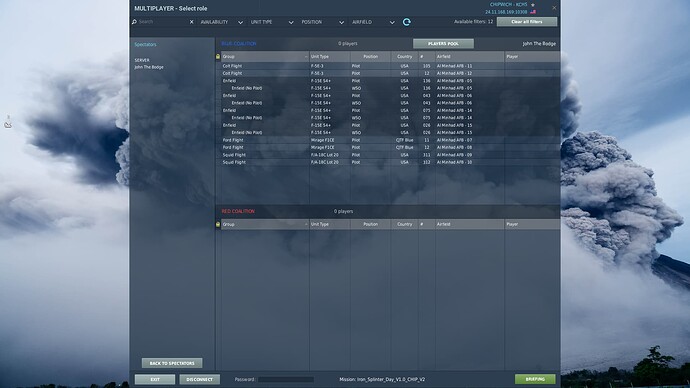Open the Airfield filter dropdown
The height and width of the screenshot is (388, 690).
point(373,22)
